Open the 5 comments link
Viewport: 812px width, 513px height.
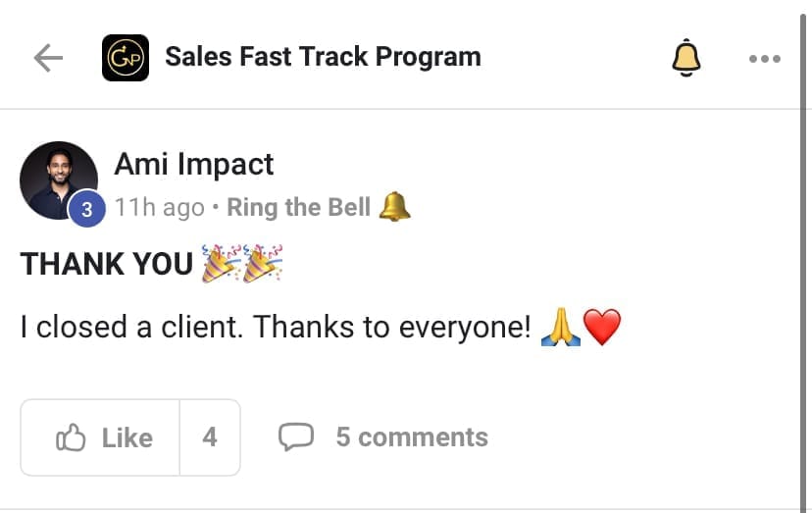[x=411, y=436]
